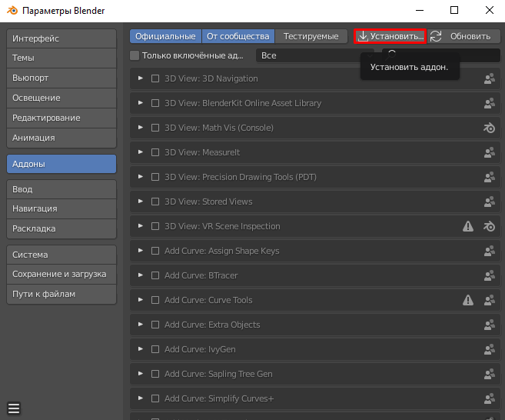Enable the Extra Objects addon checkbox
The width and height of the screenshot is (505, 420).
click(x=155, y=325)
